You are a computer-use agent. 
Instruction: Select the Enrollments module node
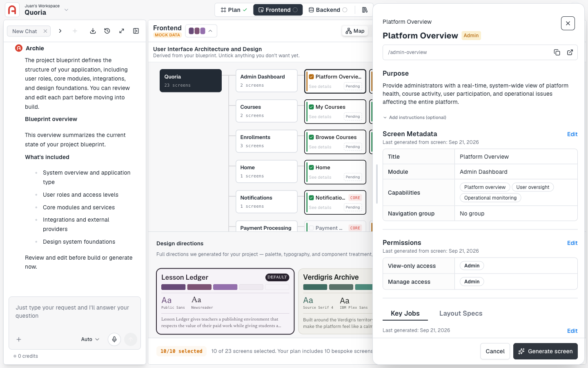267,141
